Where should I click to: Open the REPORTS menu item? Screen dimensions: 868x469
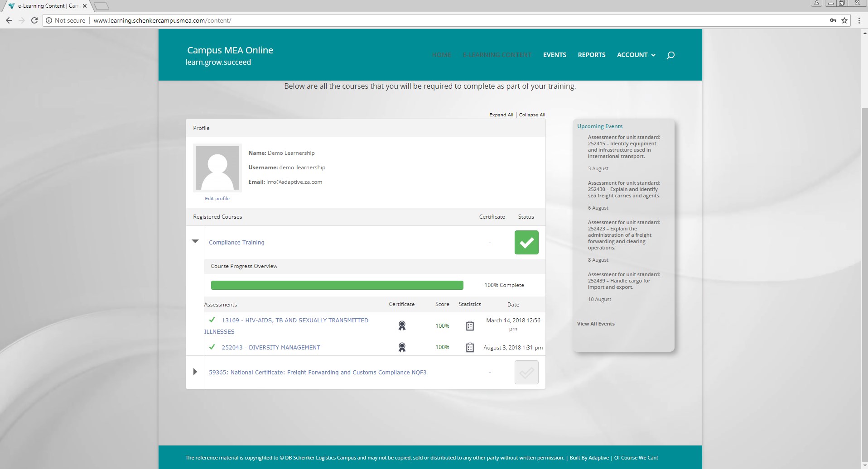pyautogui.click(x=591, y=55)
